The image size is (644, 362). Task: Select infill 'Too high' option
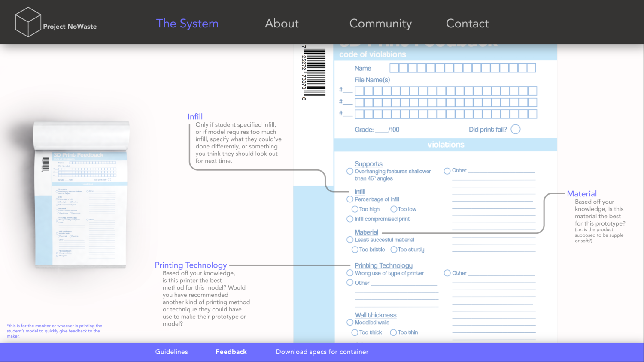355,209
